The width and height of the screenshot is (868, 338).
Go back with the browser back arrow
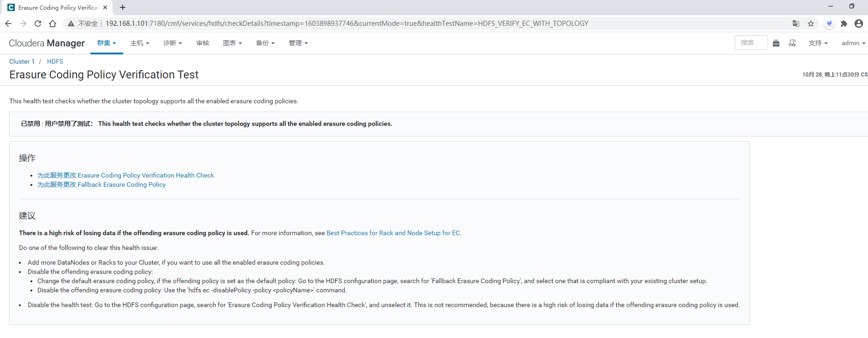click(8, 24)
